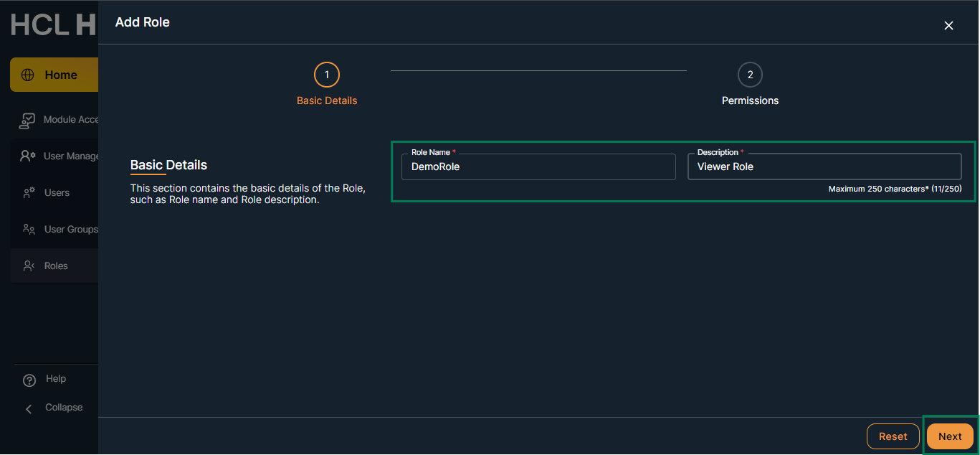The height and width of the screenshot is (455, 980).
Task: Click the Help question mark icon
Action: (x=29, y=380)
